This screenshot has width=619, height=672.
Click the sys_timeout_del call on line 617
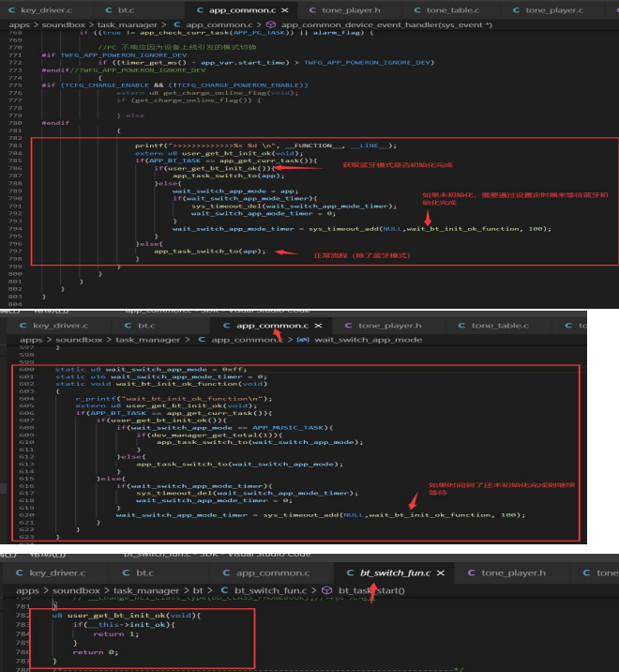(248, 494)
